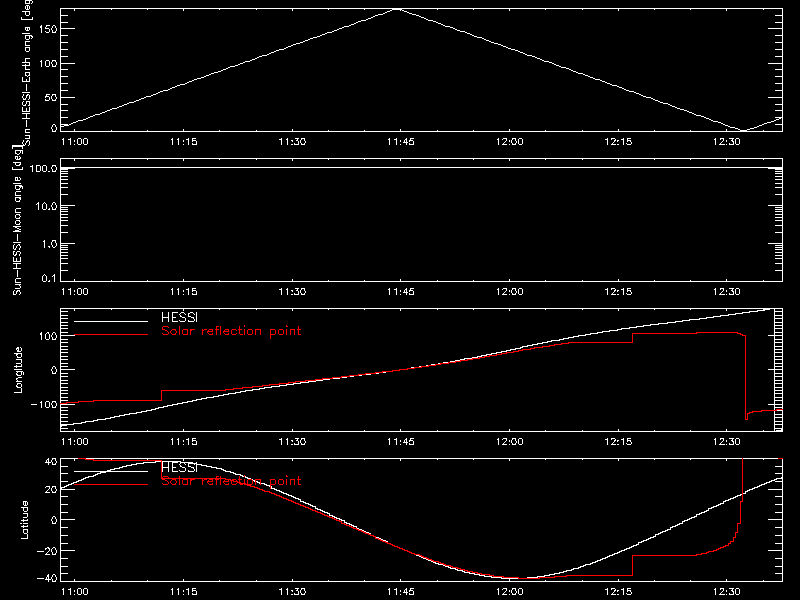Click 12:00 under the Longitude plot
This screenshot has height=600, width=800.
(509, 442)
